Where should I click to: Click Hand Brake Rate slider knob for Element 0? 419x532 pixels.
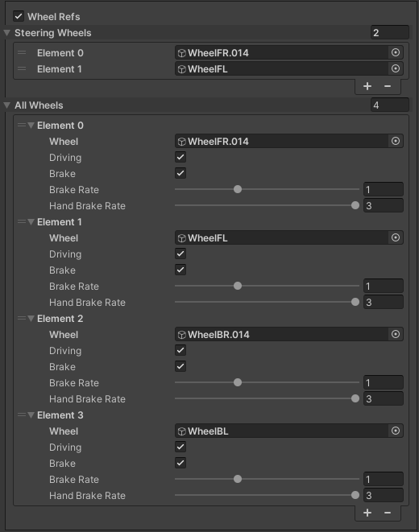355,205
